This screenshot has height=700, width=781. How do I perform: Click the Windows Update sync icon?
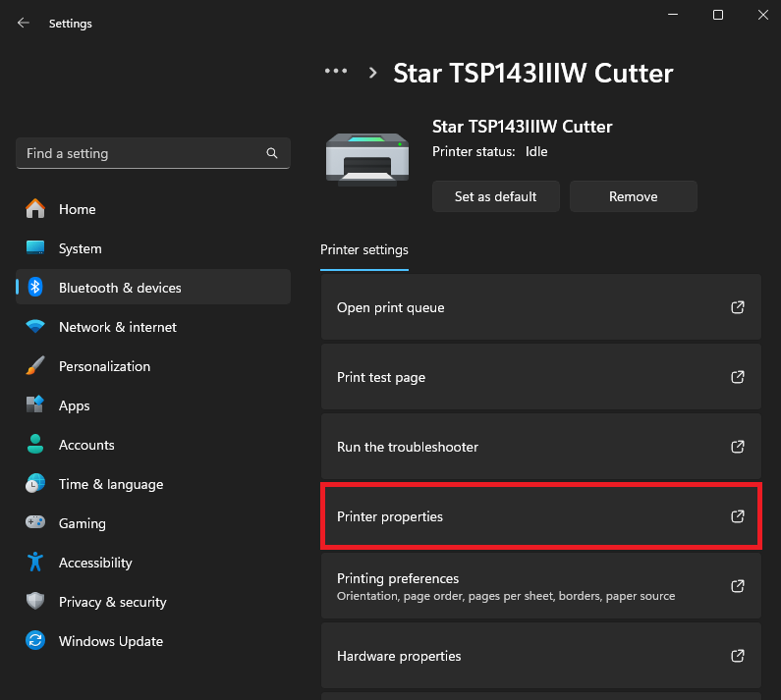pyautogui.click(x=35, y=640)
